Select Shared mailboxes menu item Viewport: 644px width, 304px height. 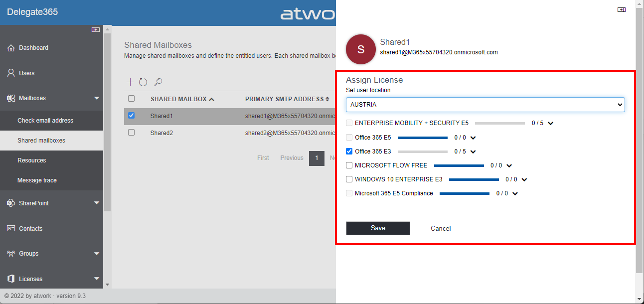pos(51,141)
